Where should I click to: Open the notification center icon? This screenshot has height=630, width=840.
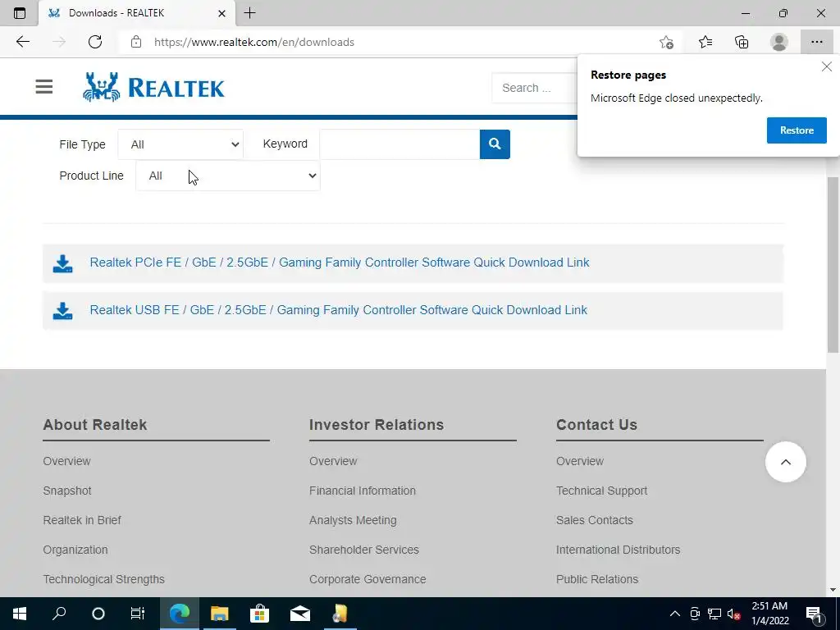coord(813,614)
